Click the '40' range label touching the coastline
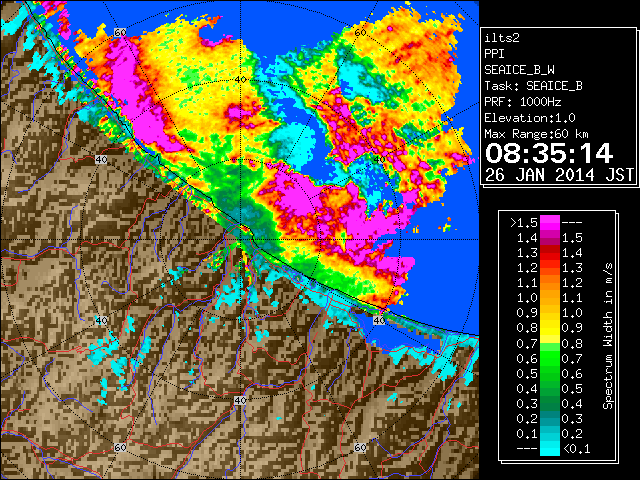640x480 pixels. [x=380, y=320]
